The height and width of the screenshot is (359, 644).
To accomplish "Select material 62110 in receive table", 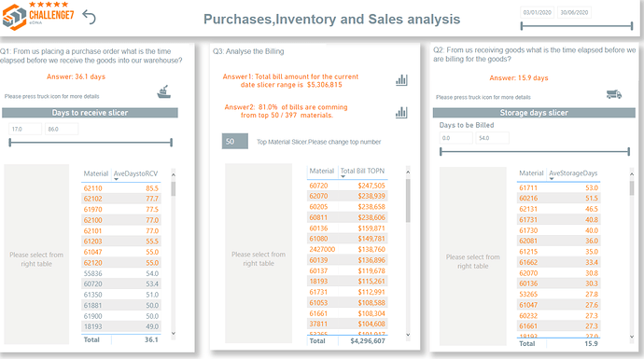I will (92, 188).
